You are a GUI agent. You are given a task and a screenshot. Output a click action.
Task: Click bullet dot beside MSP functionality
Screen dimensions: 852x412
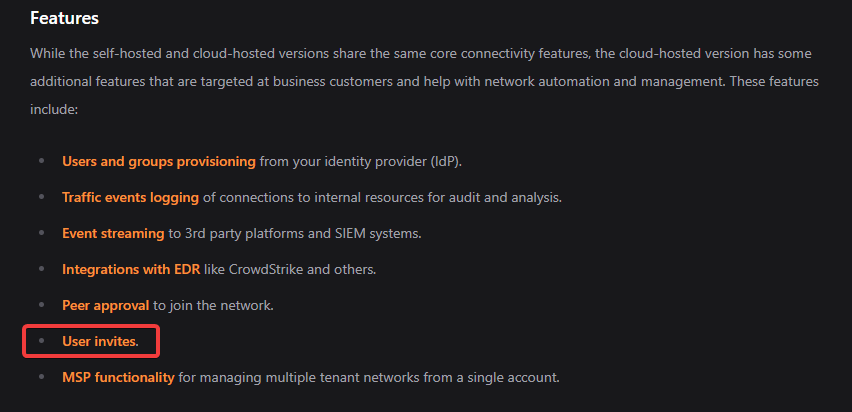(x=41, y=377)
